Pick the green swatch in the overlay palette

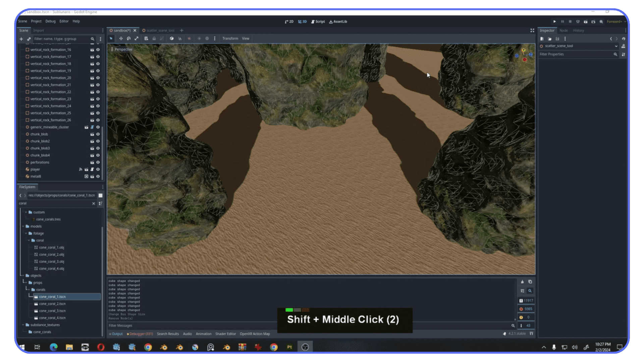point(289,310)
